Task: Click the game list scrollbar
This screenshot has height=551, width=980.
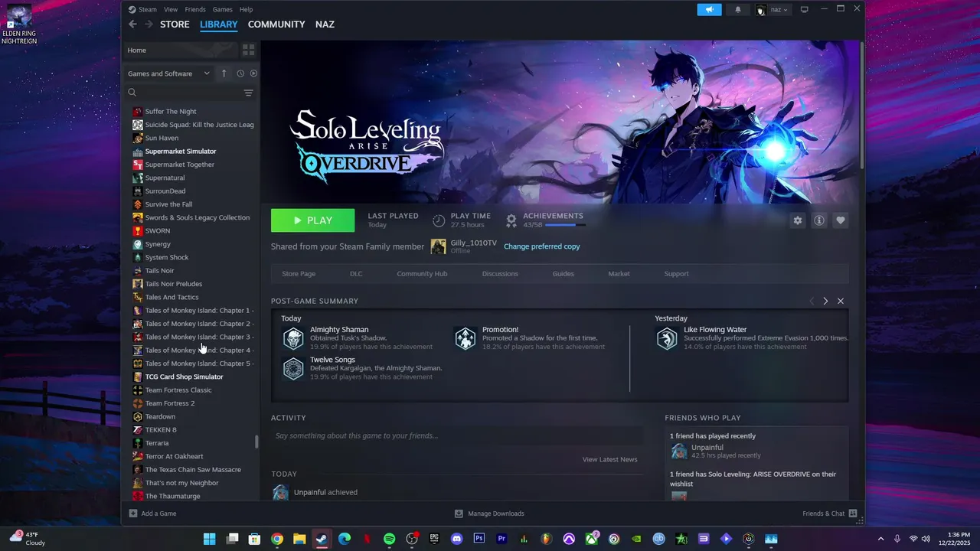Action: 256,442
